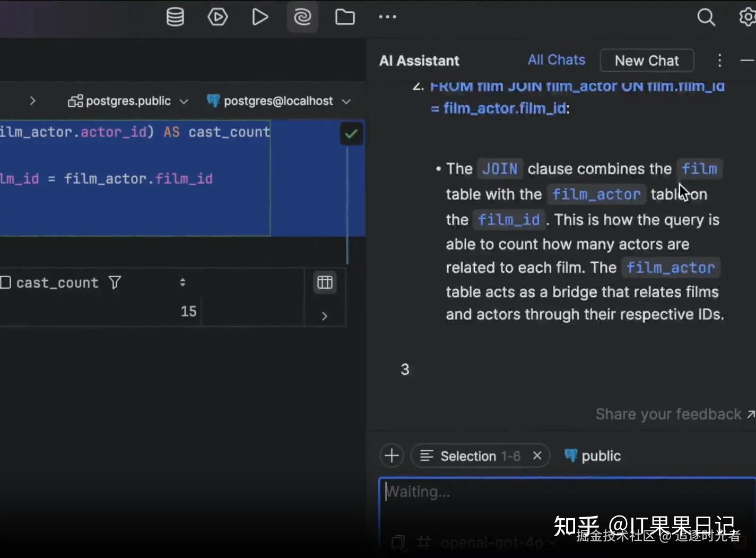This screenshot has height=558, width=756.
Task: Click the filter icon on cast_count column
Action: click(x=115, y=282)
